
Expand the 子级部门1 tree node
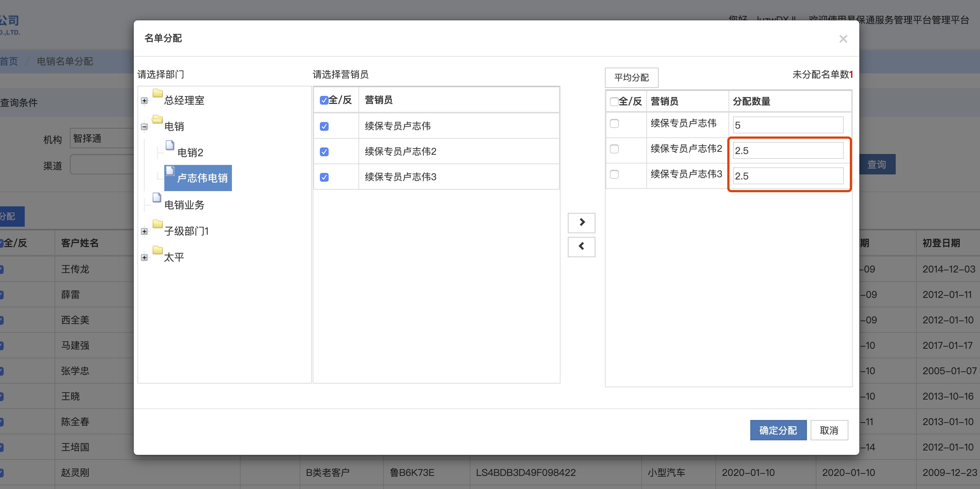click(144, 231)
